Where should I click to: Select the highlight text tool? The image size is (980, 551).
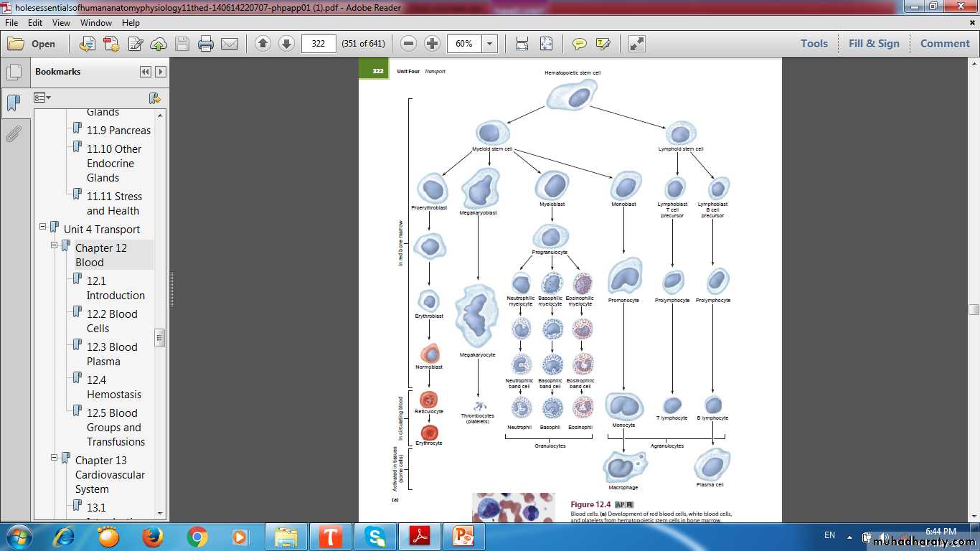(x=603, y=44)
